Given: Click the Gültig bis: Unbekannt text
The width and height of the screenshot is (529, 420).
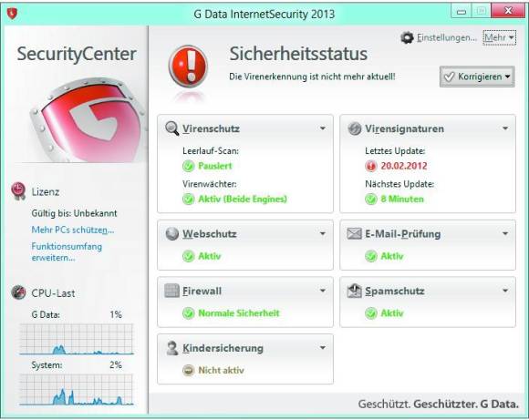Looking at the screenshot, I should [74, 213].
